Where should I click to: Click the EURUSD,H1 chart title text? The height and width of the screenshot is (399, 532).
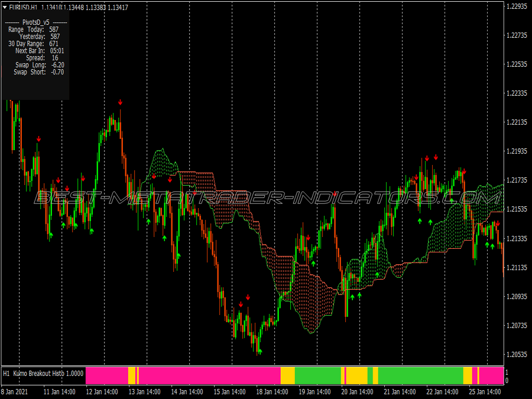click(x=24, y=7)
